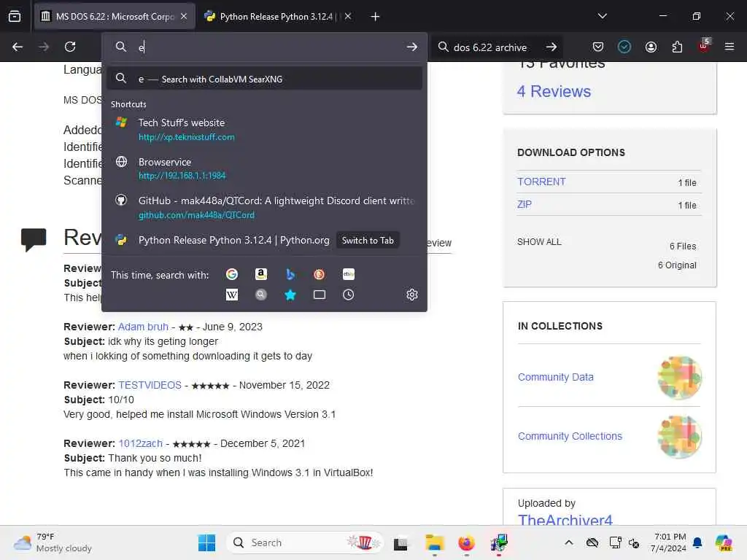Search in History clock icon
This screenshot has width=747, height=560.
[348, 295]
